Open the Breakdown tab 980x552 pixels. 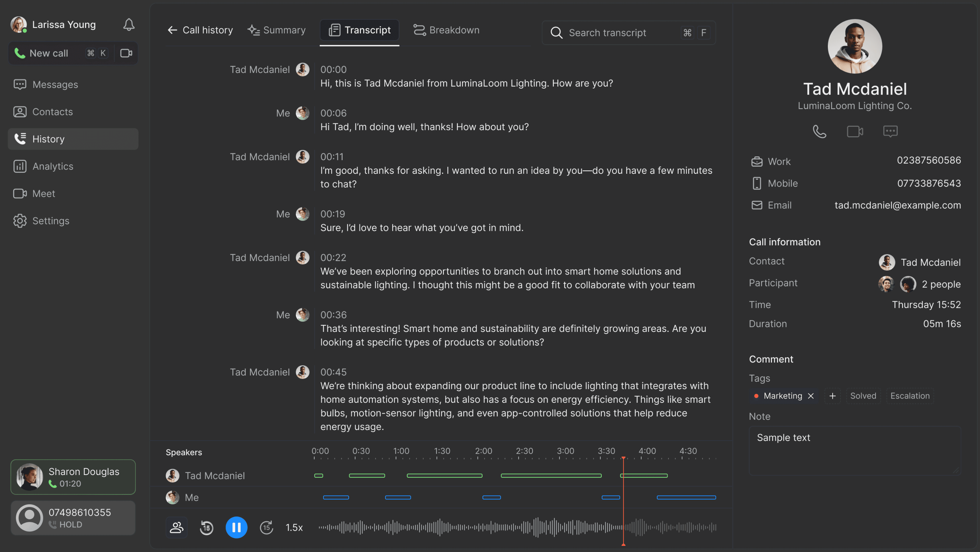pos(446,30)
